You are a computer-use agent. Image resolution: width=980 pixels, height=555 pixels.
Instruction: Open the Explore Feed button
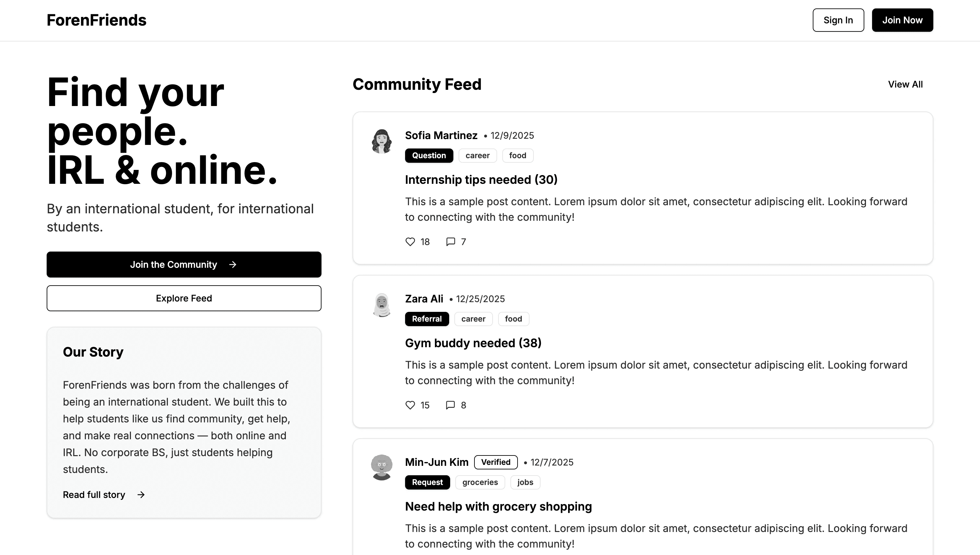[184, 299]
